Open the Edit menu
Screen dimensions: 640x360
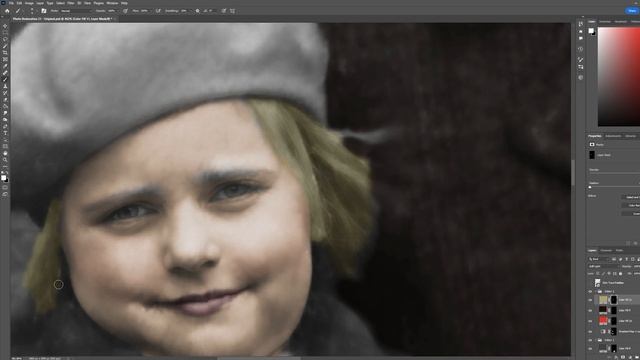click(19, 3)
